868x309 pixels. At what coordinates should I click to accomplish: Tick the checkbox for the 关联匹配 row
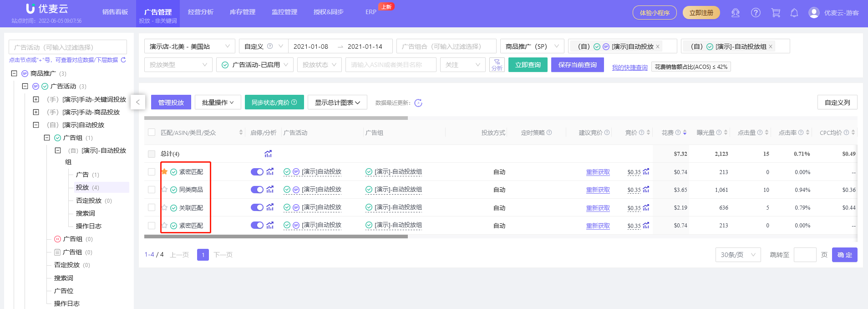(x=152, y=207)
